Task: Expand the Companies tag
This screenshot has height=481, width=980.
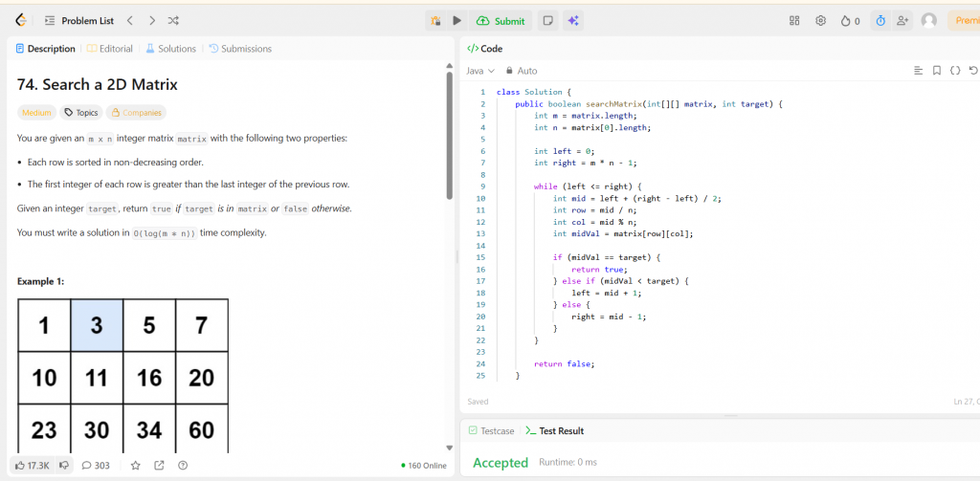Action: tap(136, 113)
